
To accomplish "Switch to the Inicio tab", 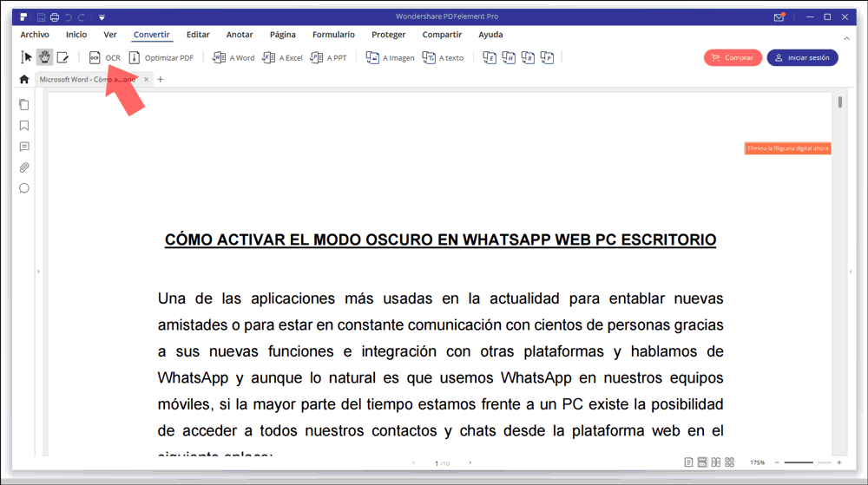I will pos(76,35).
